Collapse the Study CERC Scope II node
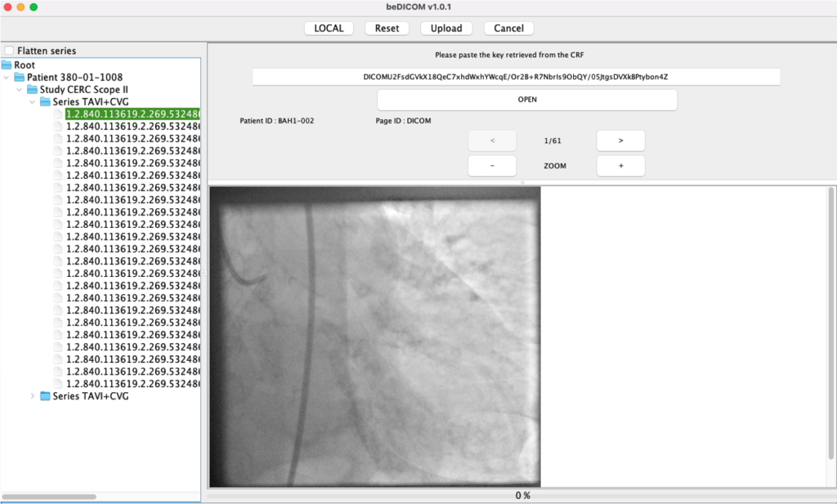837x504 pixels. [x=20, y=90]
